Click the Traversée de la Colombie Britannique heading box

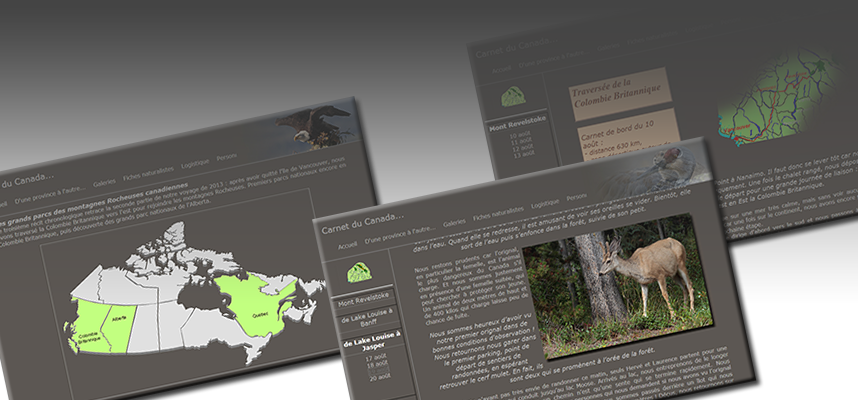pyautogui.click(x=619, y=93)
